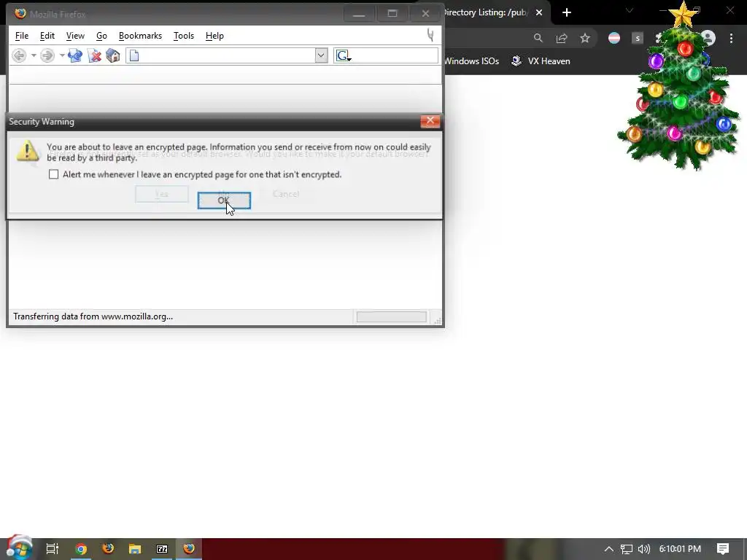Expand the Forward history dropdown arrow
The image size is (747, 560).
[61, 55]
